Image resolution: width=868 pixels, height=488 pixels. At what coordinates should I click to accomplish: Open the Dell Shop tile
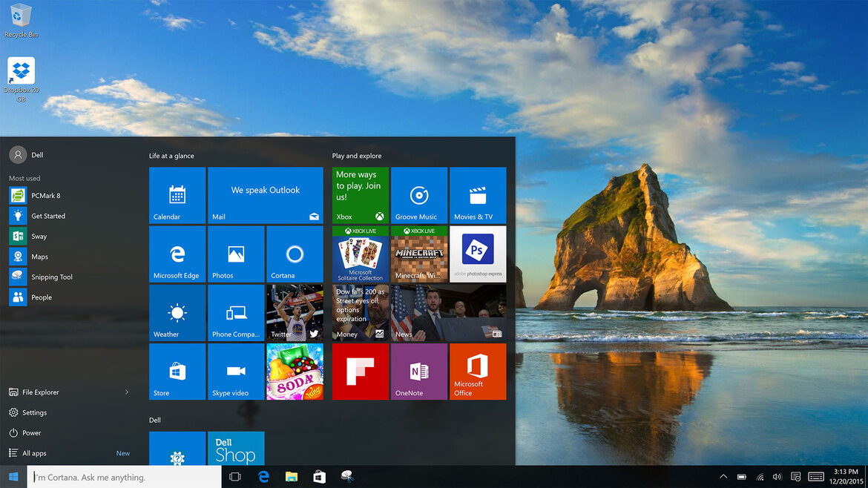coord(236,448)
